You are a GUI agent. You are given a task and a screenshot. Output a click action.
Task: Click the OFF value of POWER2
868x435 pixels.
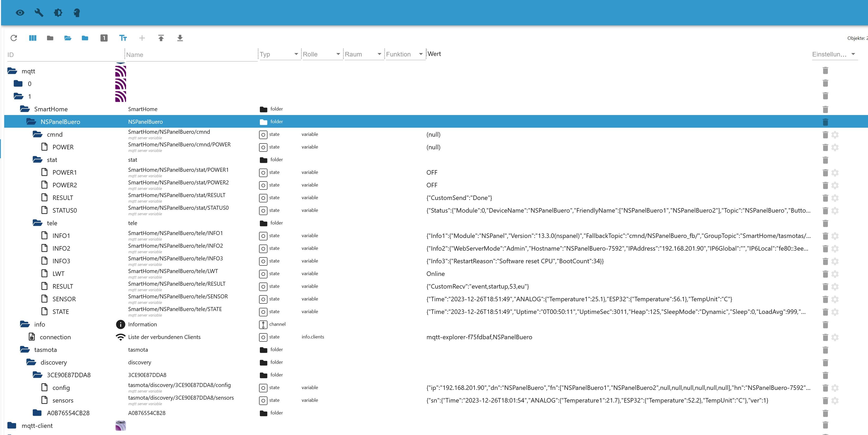coord(432,185)
